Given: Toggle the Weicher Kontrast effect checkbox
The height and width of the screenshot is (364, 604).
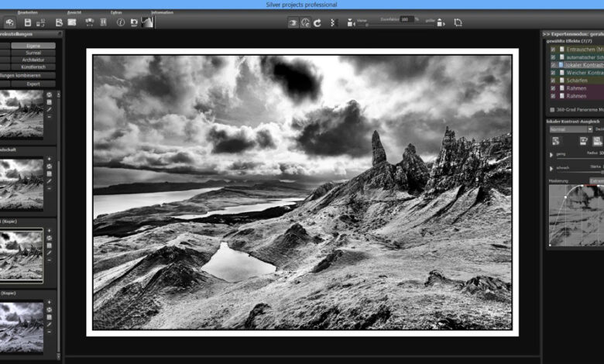Looking at the screenshot, I should pos(553,73).
